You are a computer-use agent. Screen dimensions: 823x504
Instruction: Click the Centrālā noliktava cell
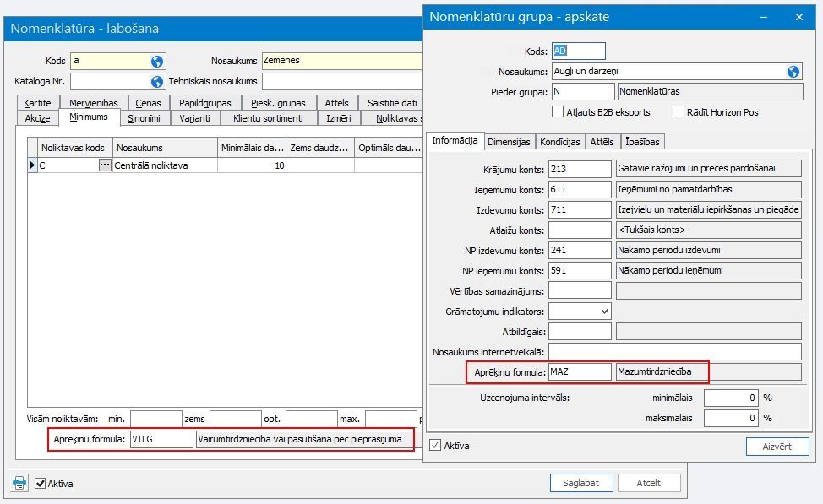point(165,165)
